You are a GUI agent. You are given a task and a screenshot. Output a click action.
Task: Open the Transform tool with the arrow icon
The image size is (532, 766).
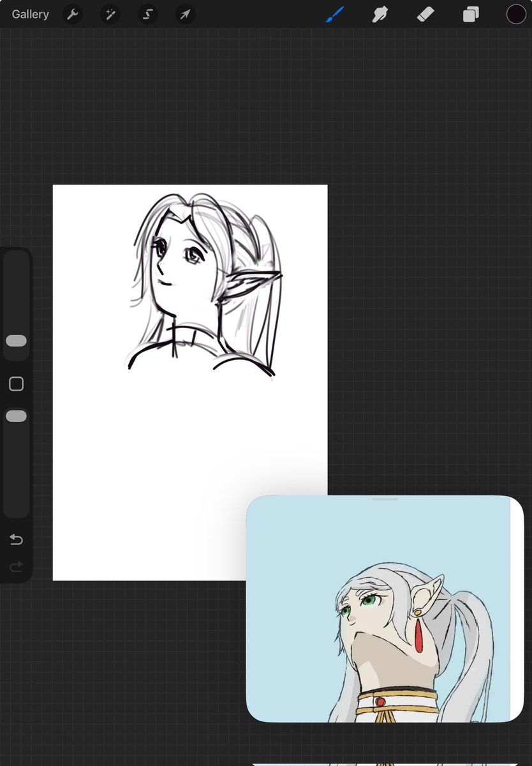pyautogui.click(x=185, y=13)
